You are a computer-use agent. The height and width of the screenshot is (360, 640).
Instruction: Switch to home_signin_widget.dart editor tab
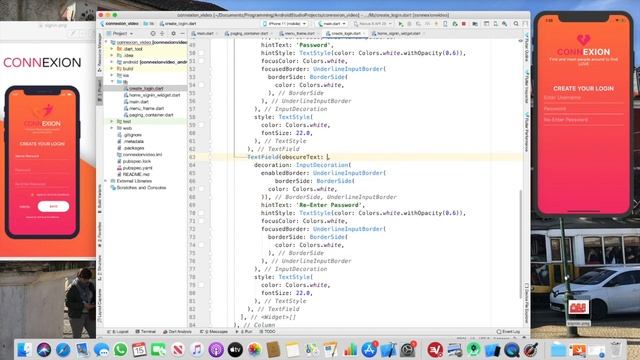(x=397, y=33)
